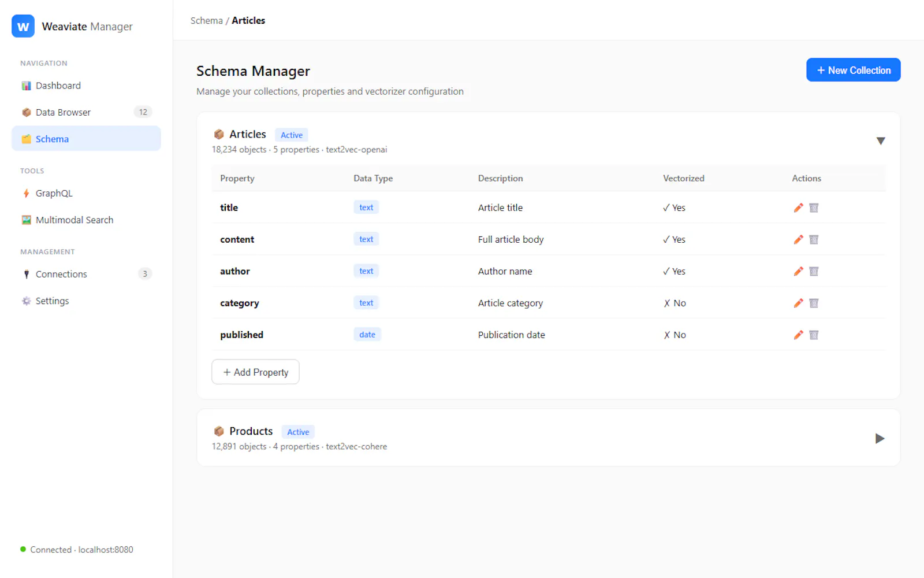
Task: Create a new collection with New Collection
Action: [x=853, y=70]
